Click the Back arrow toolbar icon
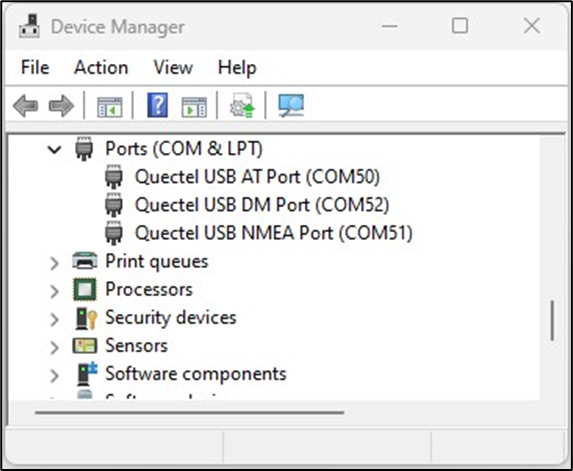 [x=25, y=106]
